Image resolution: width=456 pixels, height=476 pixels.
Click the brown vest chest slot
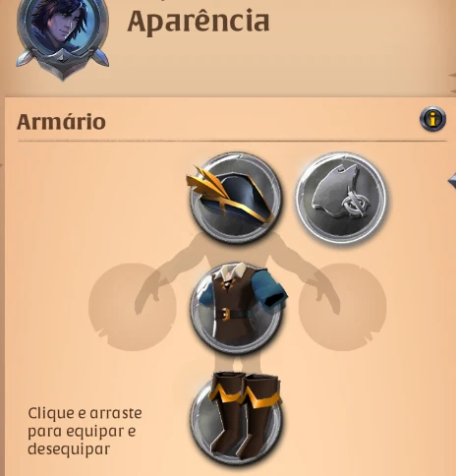[x=237, y=307]
